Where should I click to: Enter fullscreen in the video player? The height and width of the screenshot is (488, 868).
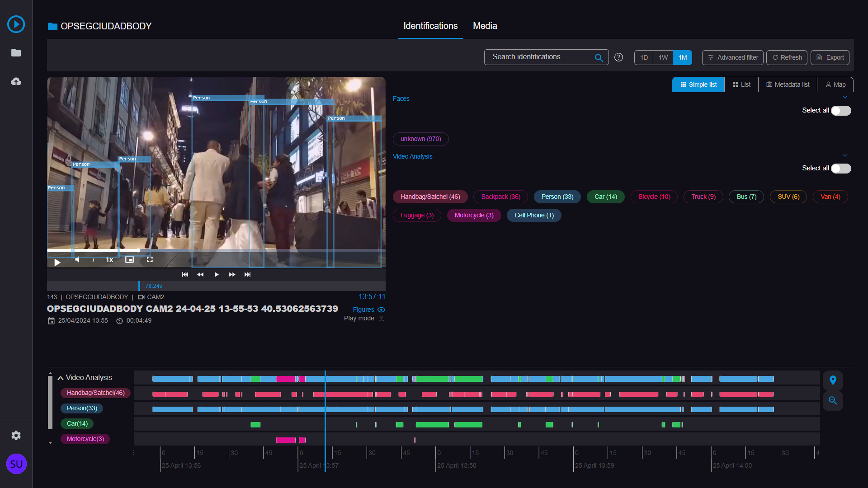point(150,259)
